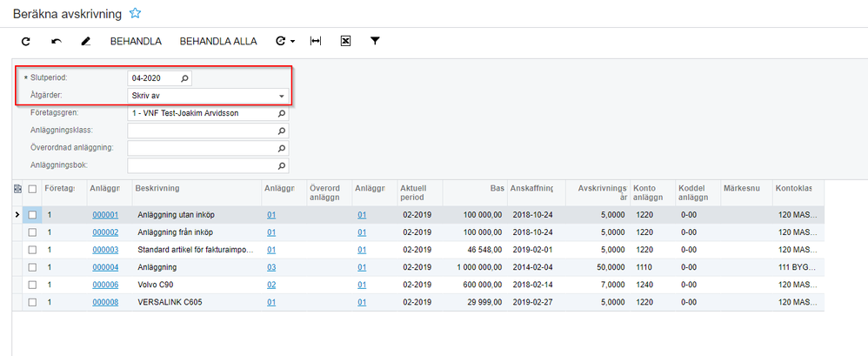Open asset link 000008
Screen dimensions: 868x356
(103, 302)
